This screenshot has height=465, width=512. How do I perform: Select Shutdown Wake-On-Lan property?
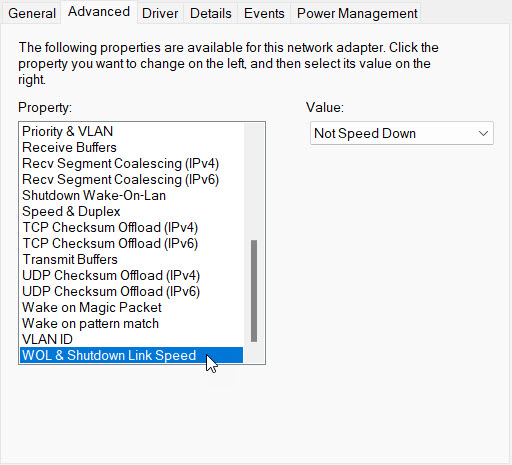coord(132,195)
